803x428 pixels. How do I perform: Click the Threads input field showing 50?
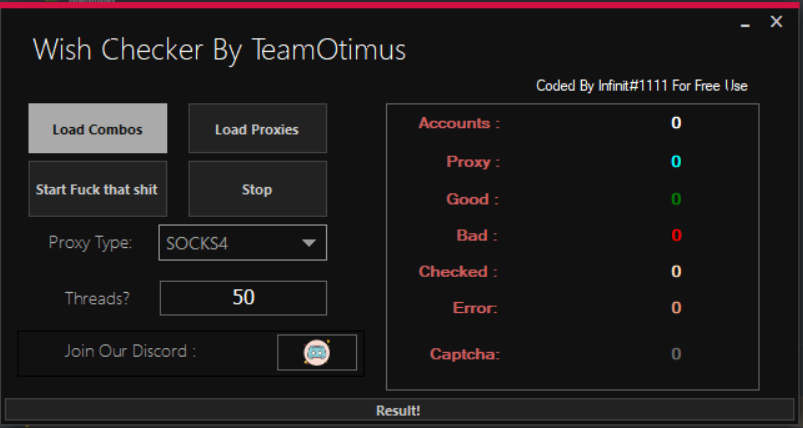pos(243,297)
